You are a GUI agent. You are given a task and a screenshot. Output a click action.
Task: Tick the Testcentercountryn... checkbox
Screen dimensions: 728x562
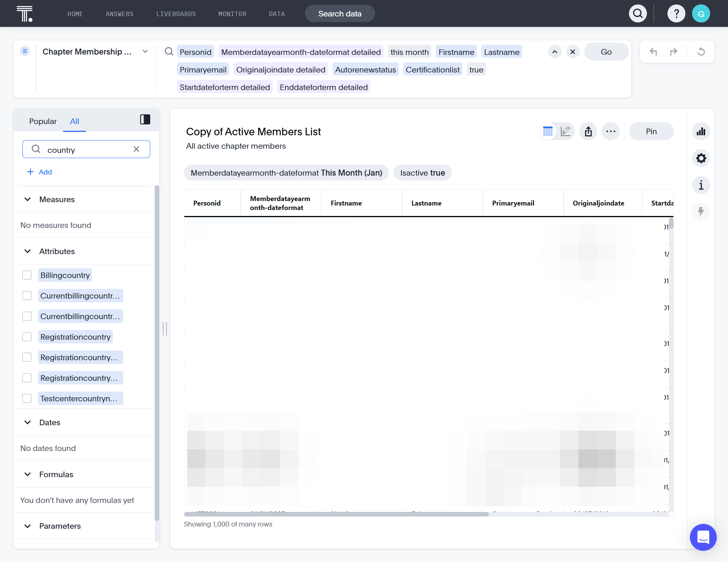27,398
